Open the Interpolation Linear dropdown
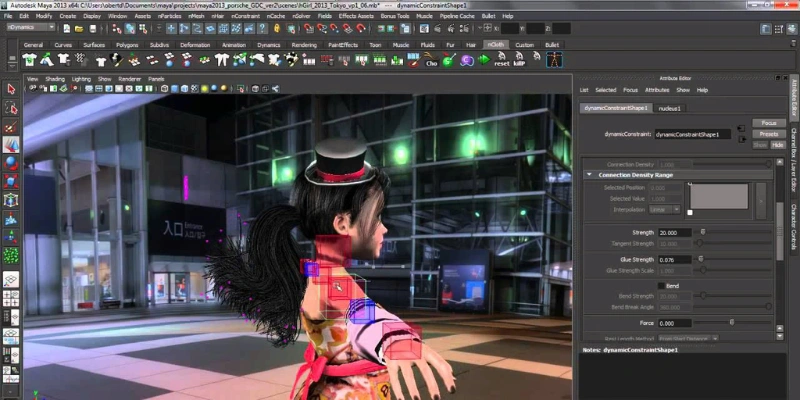The height and width of the screenshot is (400, 800). [x=665, y=210]
